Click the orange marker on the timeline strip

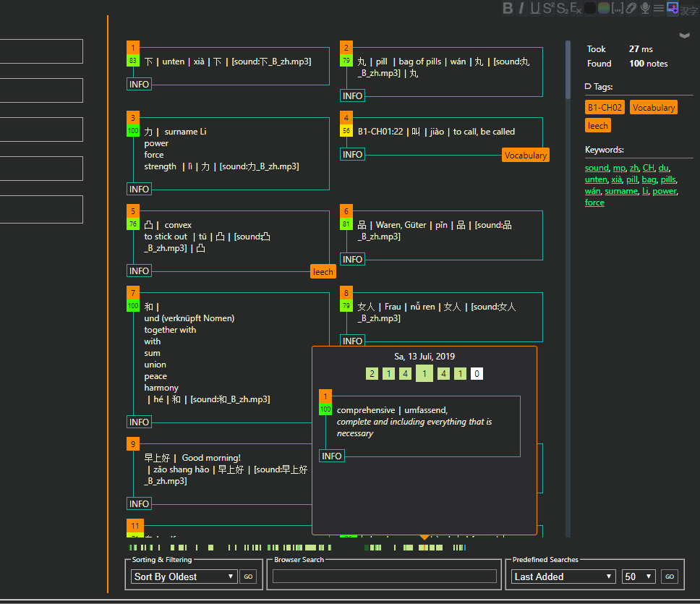[x=424, y=548]
